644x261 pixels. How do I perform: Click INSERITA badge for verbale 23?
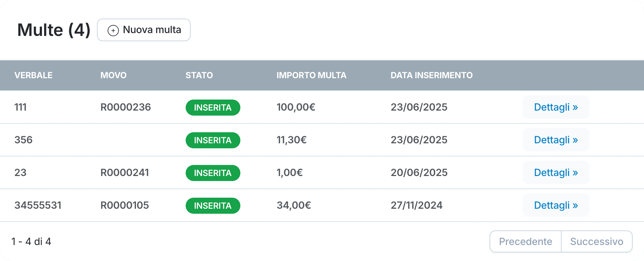point(213,173)
